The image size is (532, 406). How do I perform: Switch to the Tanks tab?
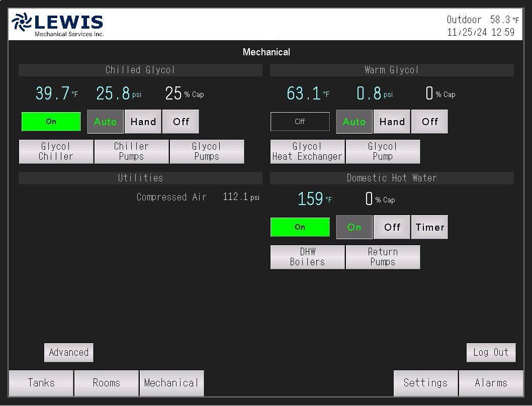[40, 382]
